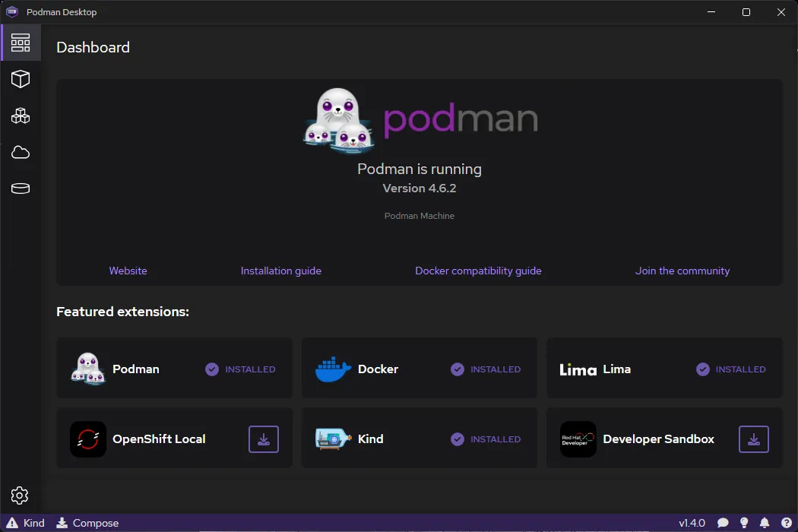The height and width of the screenshot is (532, 798).
Task: Click the INSTALLED label on Lima card
Action: 740,369
